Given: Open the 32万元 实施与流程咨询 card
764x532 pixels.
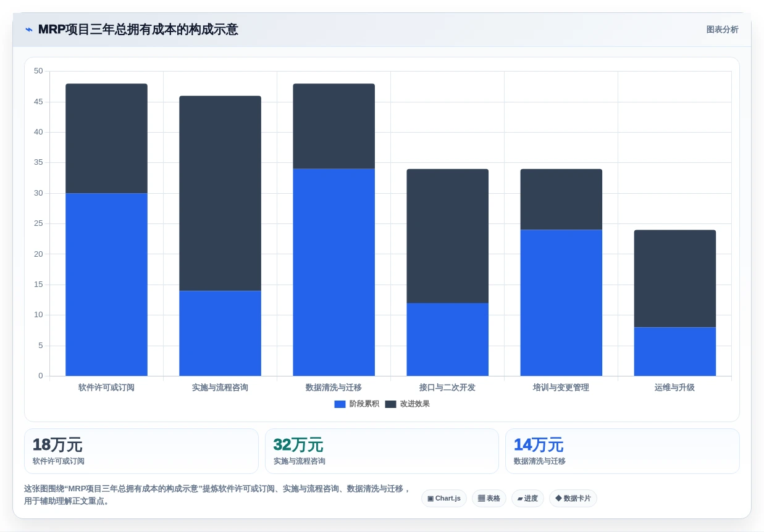Looking at the screenshot, I should click(x=382, y=451).
